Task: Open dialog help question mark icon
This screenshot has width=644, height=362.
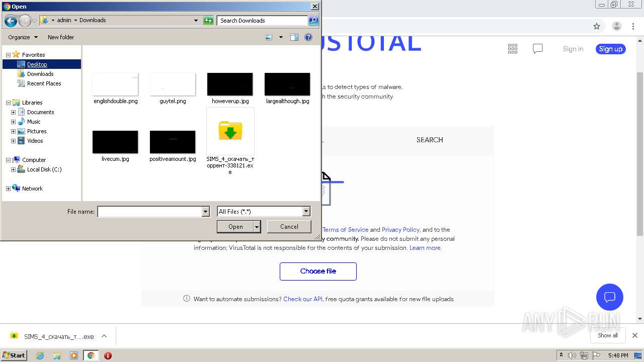Action: [308, 37]
